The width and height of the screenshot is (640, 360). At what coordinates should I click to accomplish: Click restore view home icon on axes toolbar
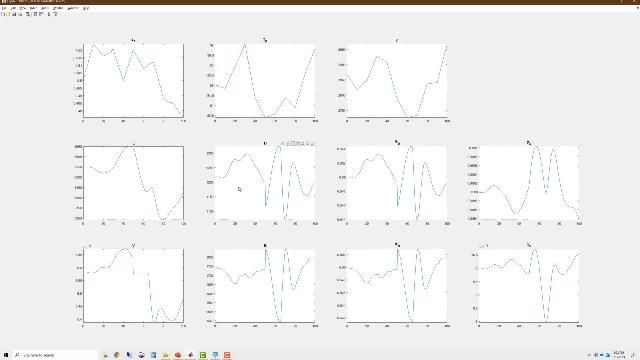313,144
